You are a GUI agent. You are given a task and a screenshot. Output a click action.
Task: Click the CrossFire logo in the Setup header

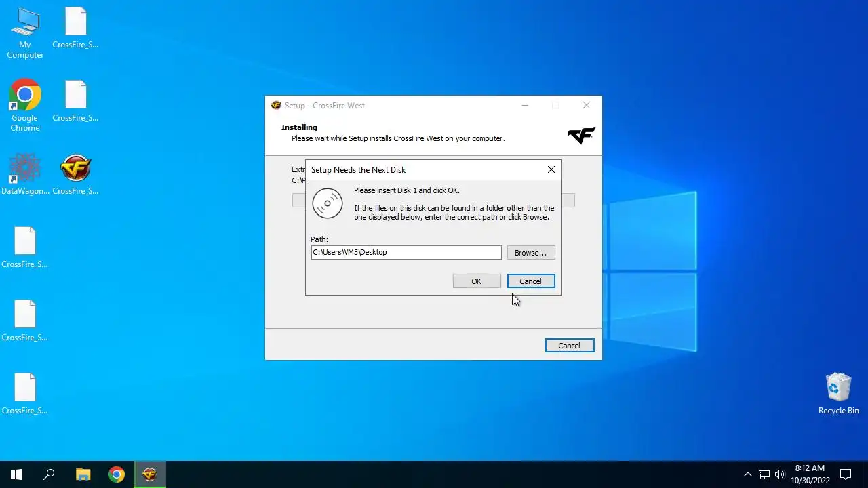click(582, 135)
